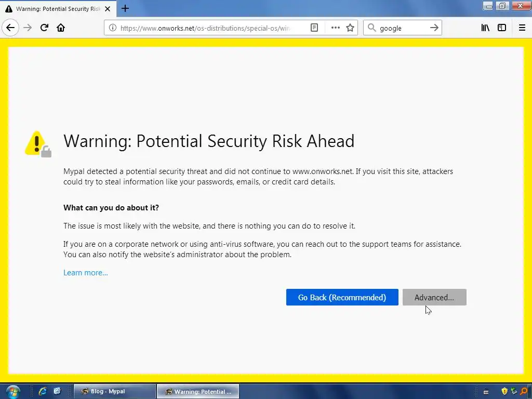This screenshot has width=532, height=399.
Task: Focus the search box containing google
Action: click(403, 28)
